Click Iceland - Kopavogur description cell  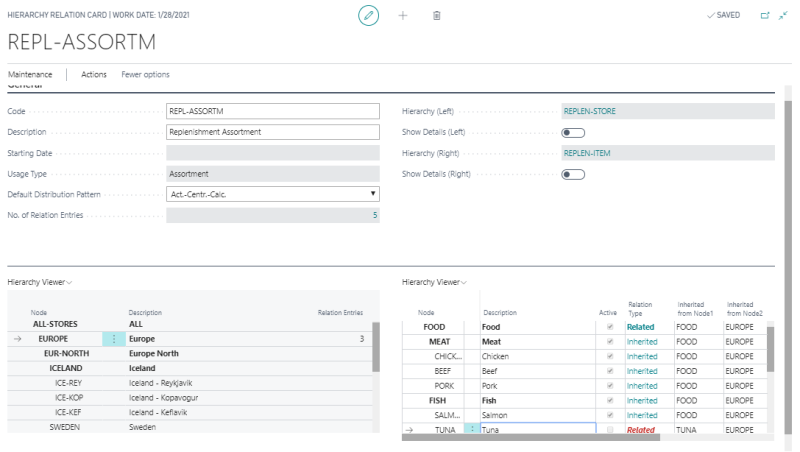click(163, 398)
